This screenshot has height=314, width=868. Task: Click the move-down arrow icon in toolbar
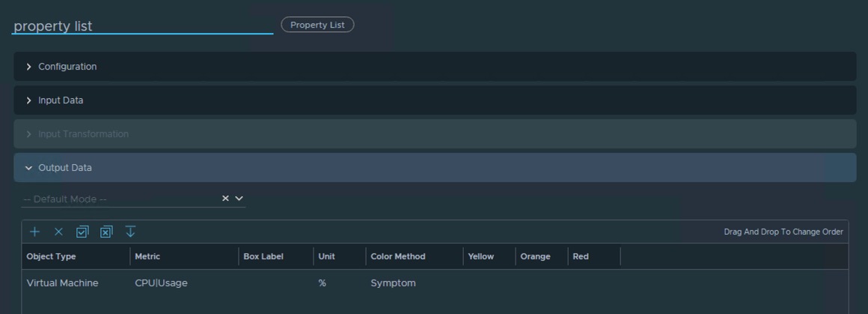pos(130,232)
